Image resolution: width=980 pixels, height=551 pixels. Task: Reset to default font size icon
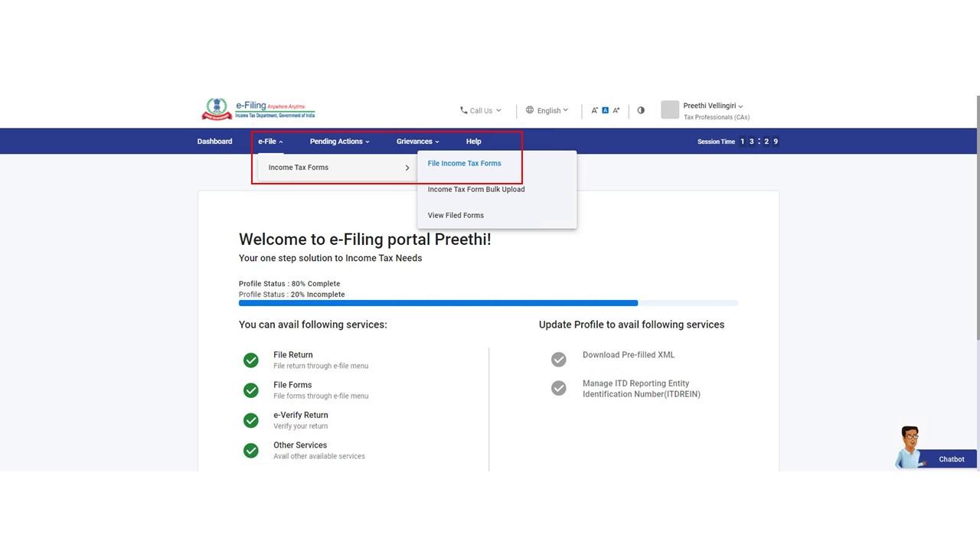[x=605, y=110]
